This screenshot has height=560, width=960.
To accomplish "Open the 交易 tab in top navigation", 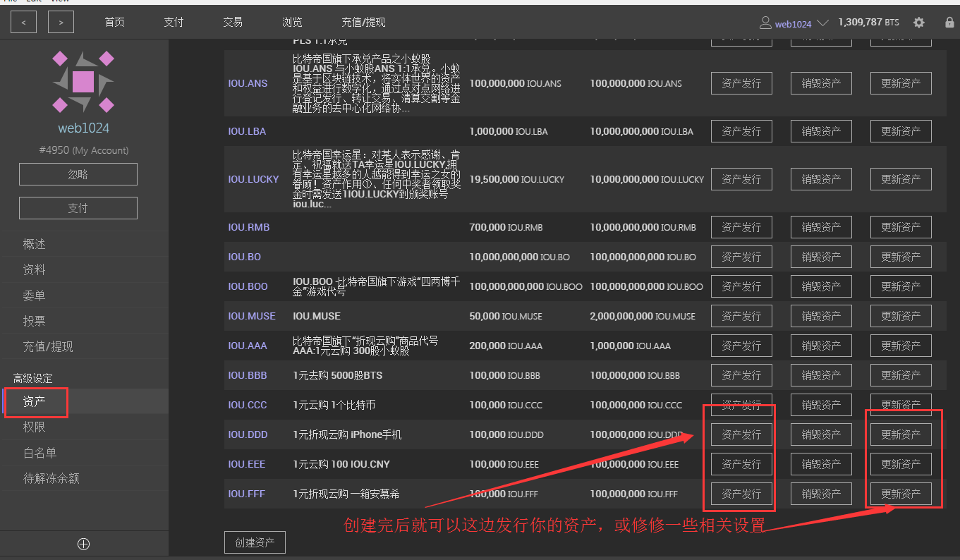I will click(233, 23).
